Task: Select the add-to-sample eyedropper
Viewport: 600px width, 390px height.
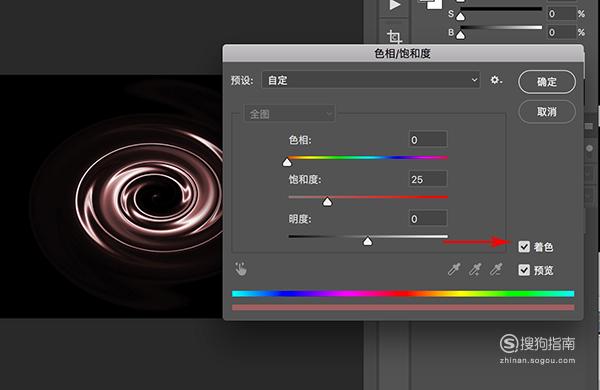Action: (x=475, y=269)
